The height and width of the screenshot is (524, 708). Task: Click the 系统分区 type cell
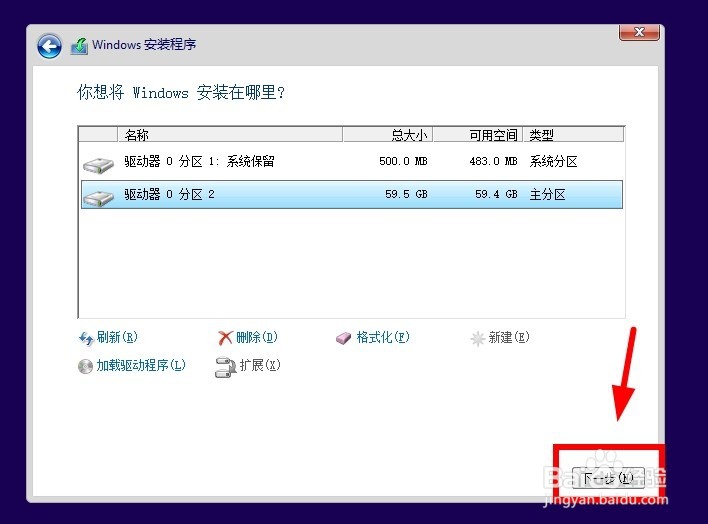tap(554, 162)
